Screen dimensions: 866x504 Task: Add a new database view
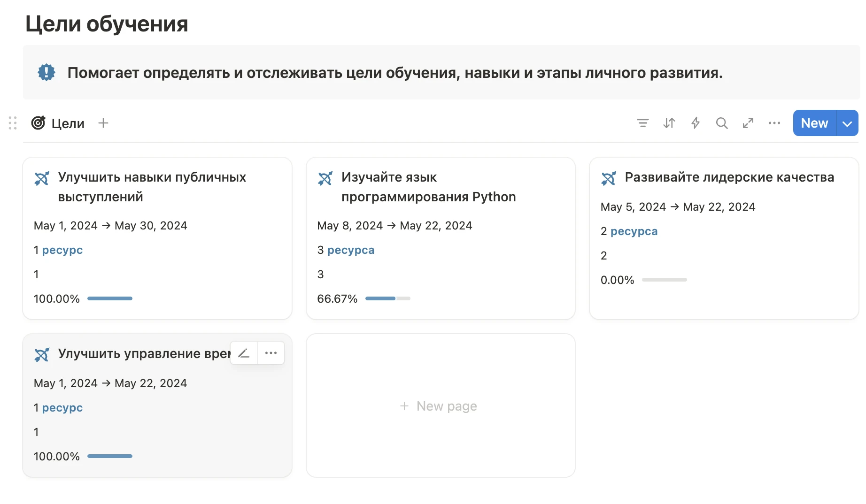pyautogui.click(x=103, y=123)
